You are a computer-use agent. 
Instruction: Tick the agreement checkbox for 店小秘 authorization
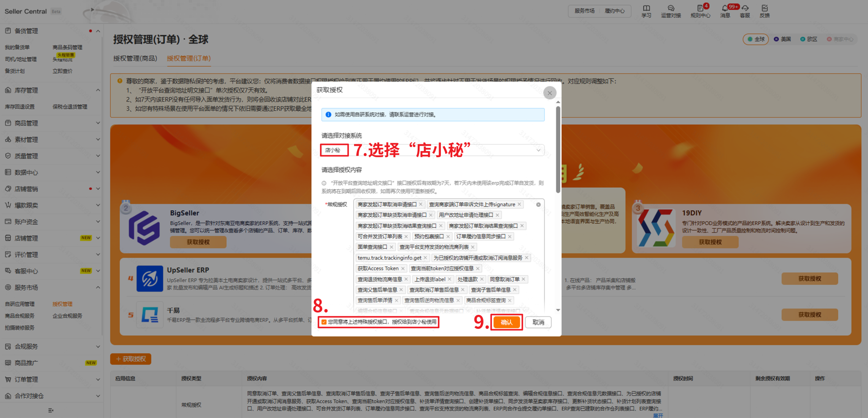tap(324, 322)
